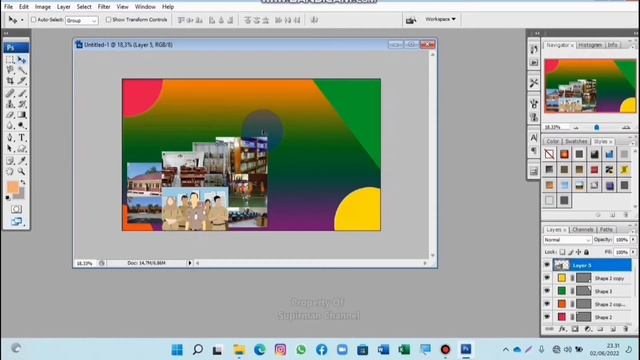Change screen mode icon in toolbox
Image resolution: width=640 pixels, height=360 pixels.
16,222
